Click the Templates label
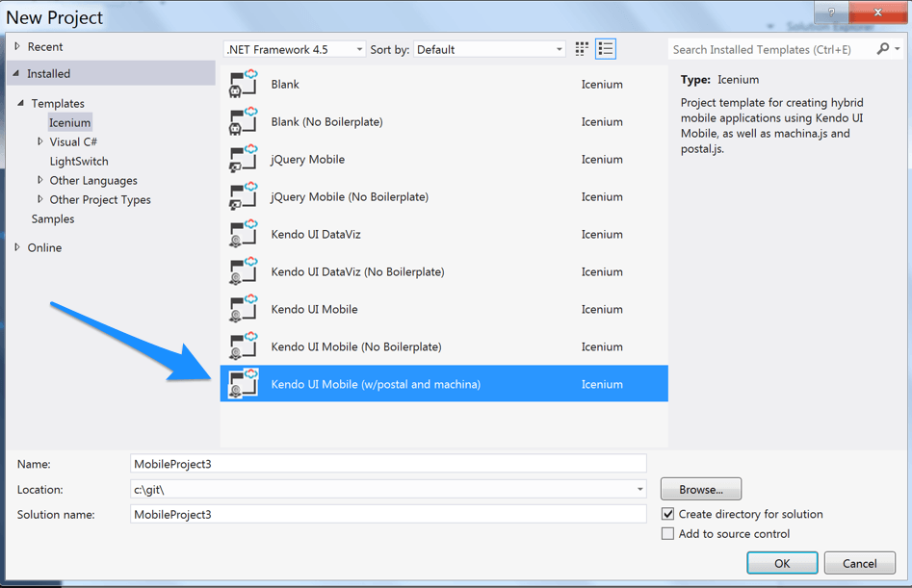This screenshot has width=912, height=588. point(58,103)
